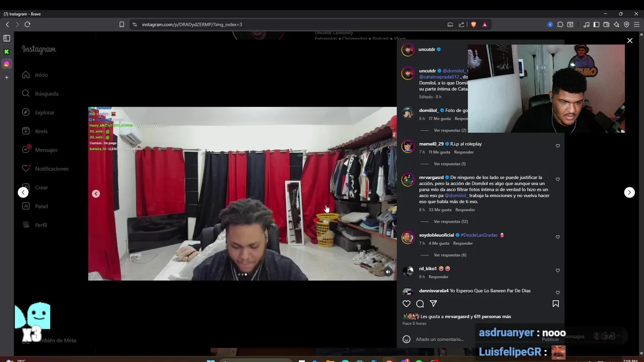Install the site as an app icon
This screenshot has width=644, height=362.
(x=450, y=24)
